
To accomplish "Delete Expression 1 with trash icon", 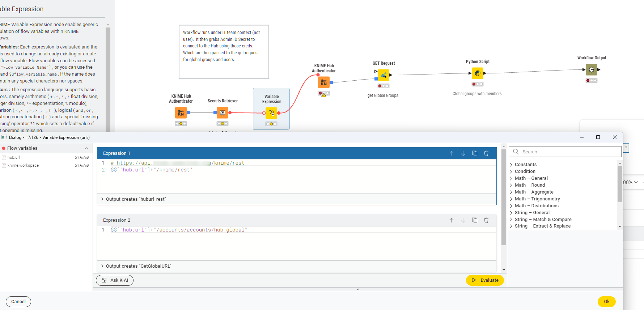I will (486, 153).
